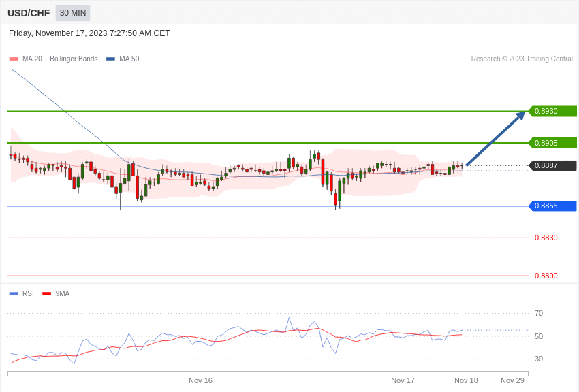Image resolution: width=579 pixels, height=392 pixels.
Task: Click the RSI 70 level label
Action: pos(539,314)
